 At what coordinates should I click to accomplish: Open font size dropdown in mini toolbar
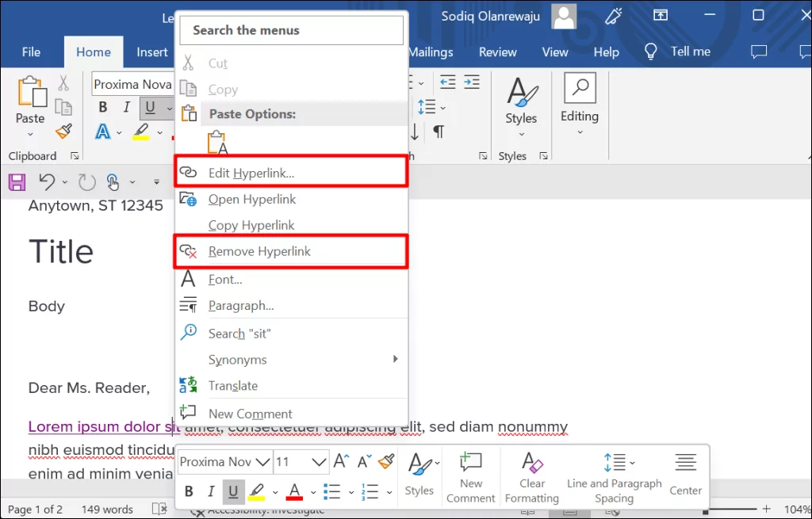[x=320, y=461]
